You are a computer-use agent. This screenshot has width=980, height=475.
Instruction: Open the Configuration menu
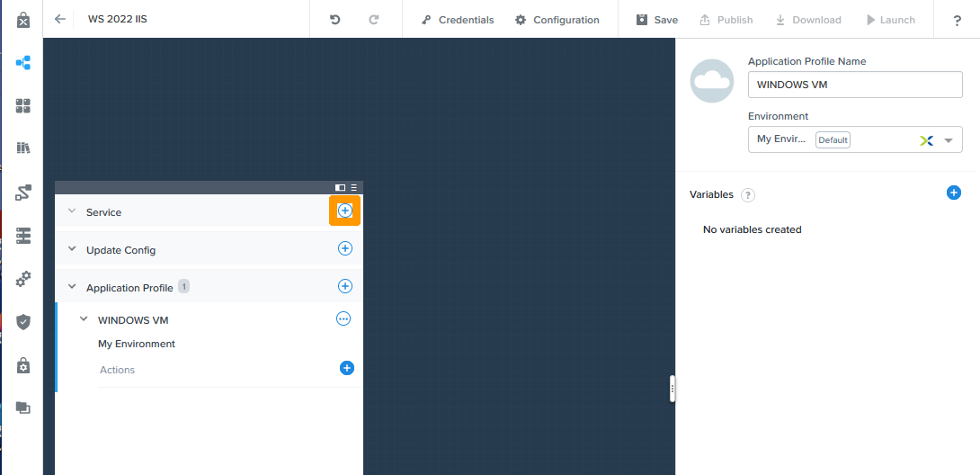557,20
